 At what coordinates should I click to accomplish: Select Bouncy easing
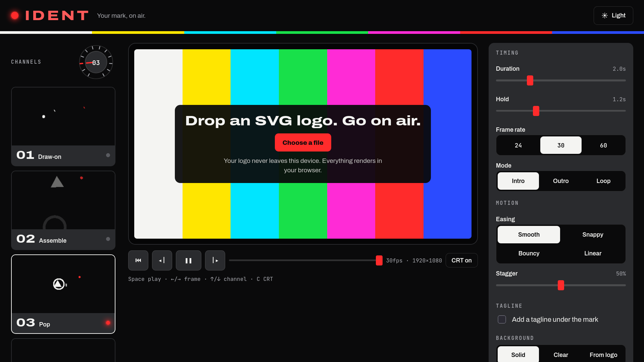[x=529, y=253]
